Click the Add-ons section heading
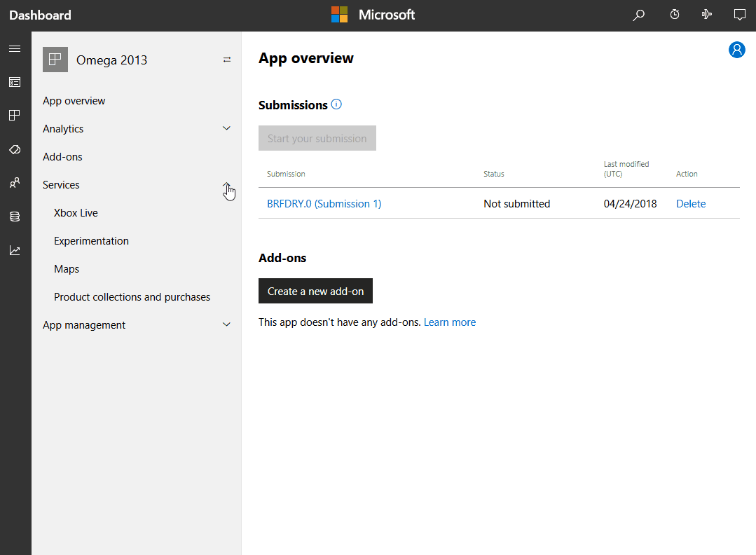Viewport: 756px width, 555px height. tap(282, 258)
